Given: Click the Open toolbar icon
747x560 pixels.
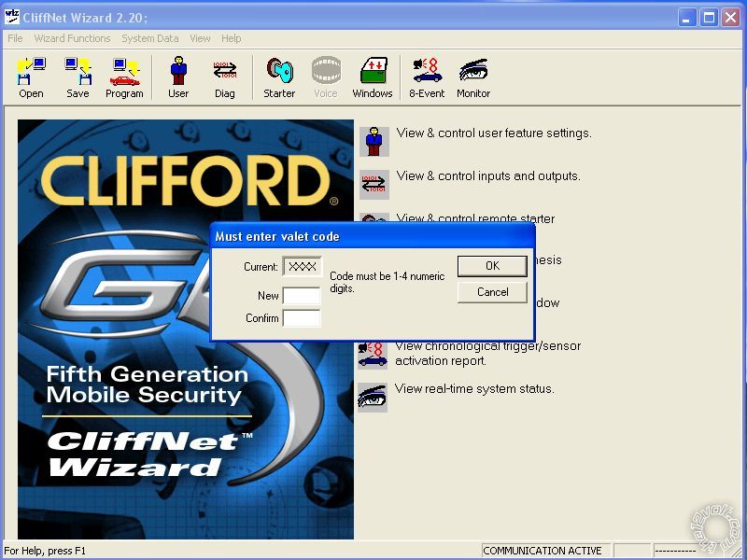Looking at the screenshot, I should click(x=31, y=77).
